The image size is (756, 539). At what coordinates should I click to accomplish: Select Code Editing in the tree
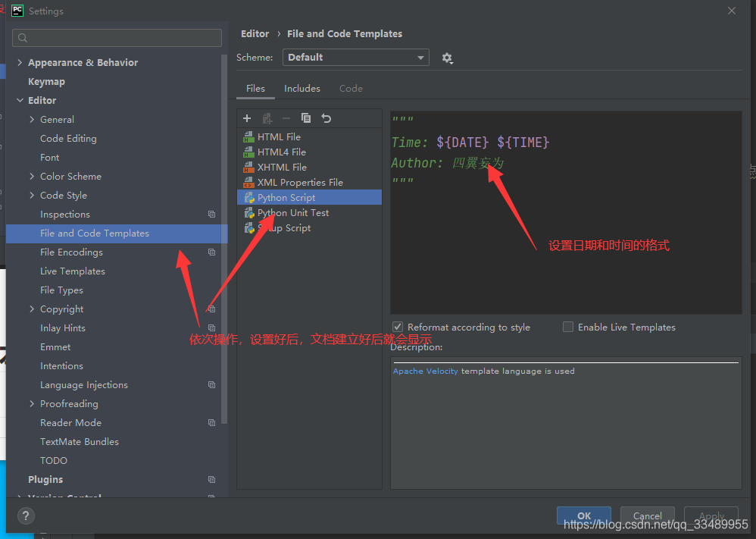pyautogui.click(x=68, y=139)
